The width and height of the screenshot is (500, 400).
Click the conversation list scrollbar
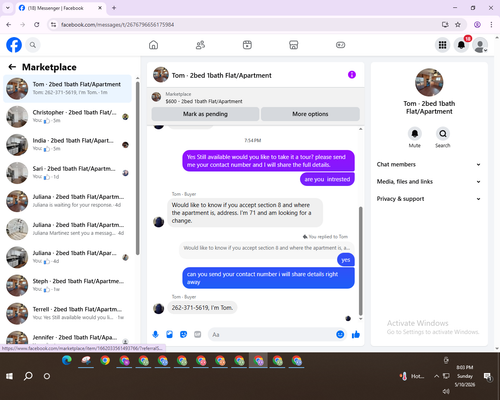click(x=137, y=168)
